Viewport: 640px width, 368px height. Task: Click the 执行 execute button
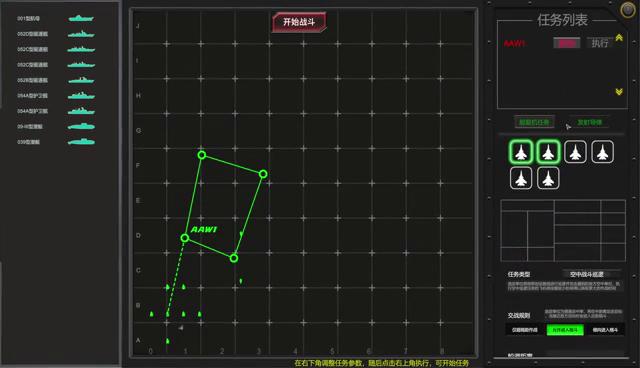tap(600, 43)
